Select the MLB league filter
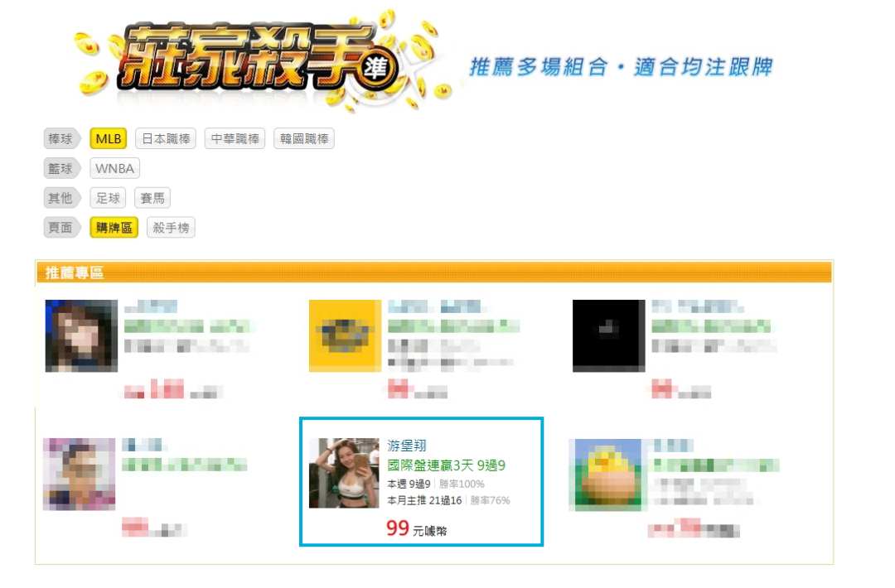 (108, 138)
